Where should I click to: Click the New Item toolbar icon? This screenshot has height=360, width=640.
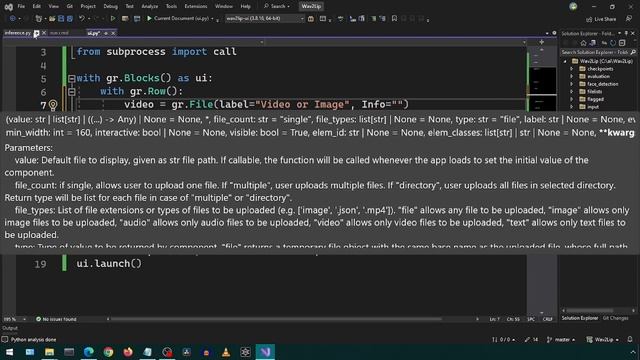[38, 18]
